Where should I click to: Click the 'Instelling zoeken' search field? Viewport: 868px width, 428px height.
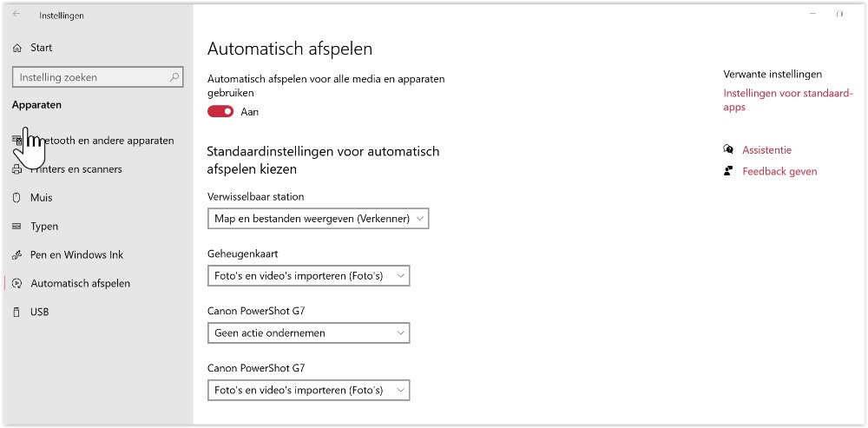pos(91,77)
